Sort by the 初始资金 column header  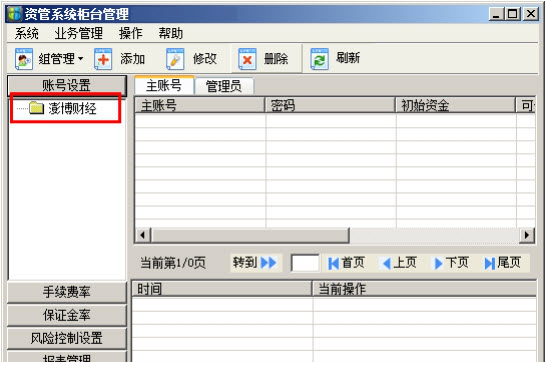tap(455, 105)
